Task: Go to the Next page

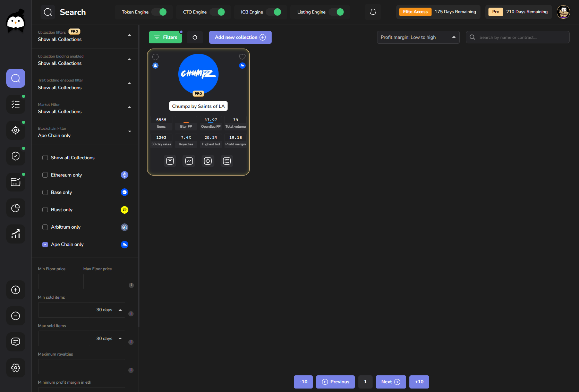Action: pyautogui.click(x=391, y=382)
